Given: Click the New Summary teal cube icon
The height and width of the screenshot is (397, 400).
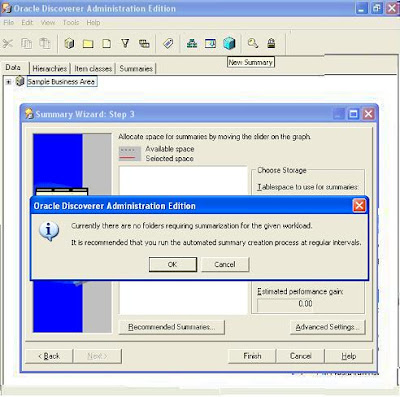Looking at the screenshot, I should click(x=229, y=43).
